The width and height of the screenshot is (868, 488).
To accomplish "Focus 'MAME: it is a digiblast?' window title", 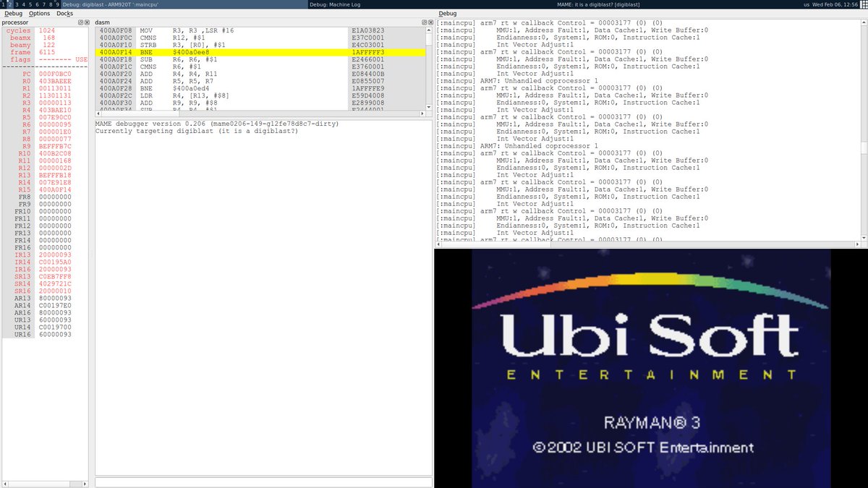I will click(599, 4).
